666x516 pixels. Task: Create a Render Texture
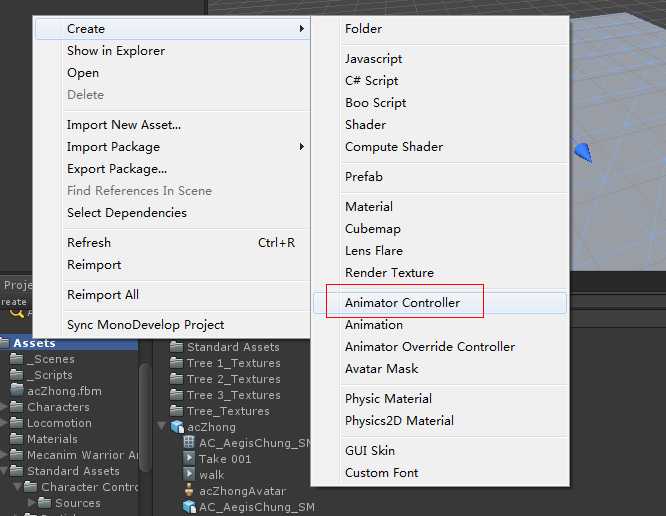(x=389, y=273)
